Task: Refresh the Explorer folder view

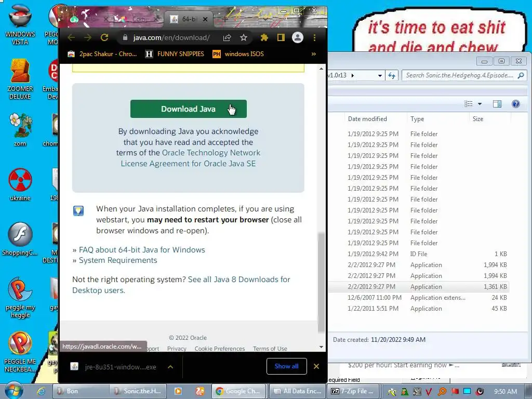Action: (392, 75)
